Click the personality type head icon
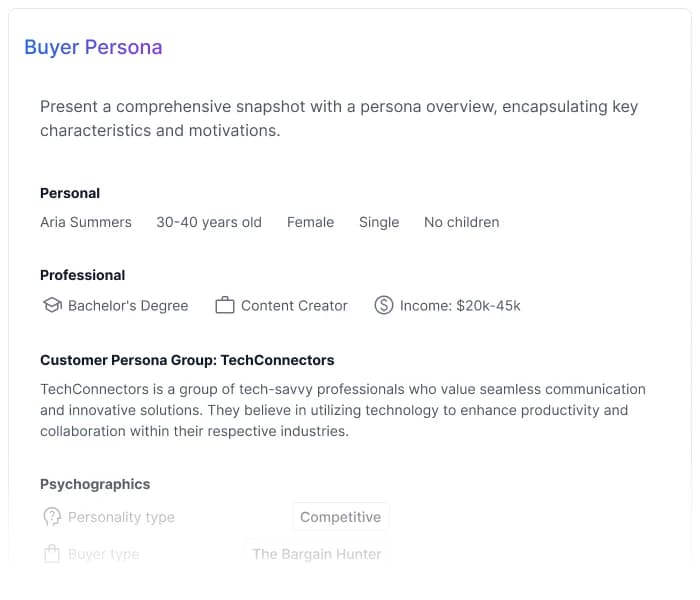This screenshot has height=600, width=700. pos(52,517)
